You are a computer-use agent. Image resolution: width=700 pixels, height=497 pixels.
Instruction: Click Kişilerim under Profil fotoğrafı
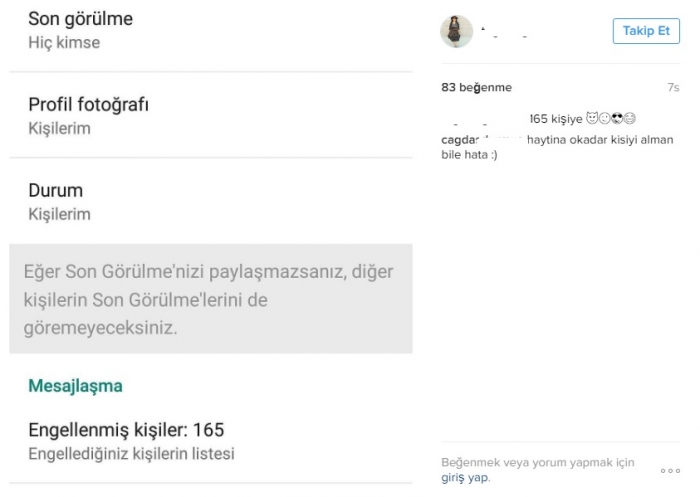[59, 128]
